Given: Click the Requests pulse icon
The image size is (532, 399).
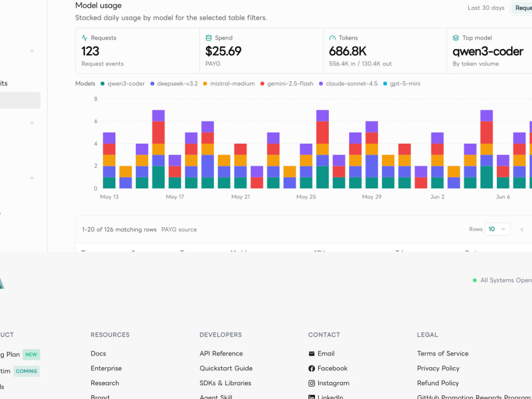Looking at the screenshot, I should tap(85, 38).
